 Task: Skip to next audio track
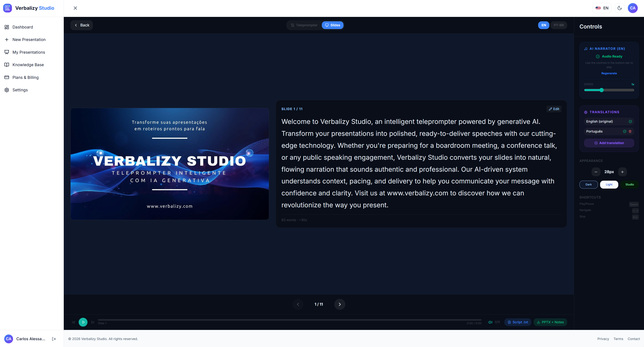pyautogui.click(x=93, y=322)
